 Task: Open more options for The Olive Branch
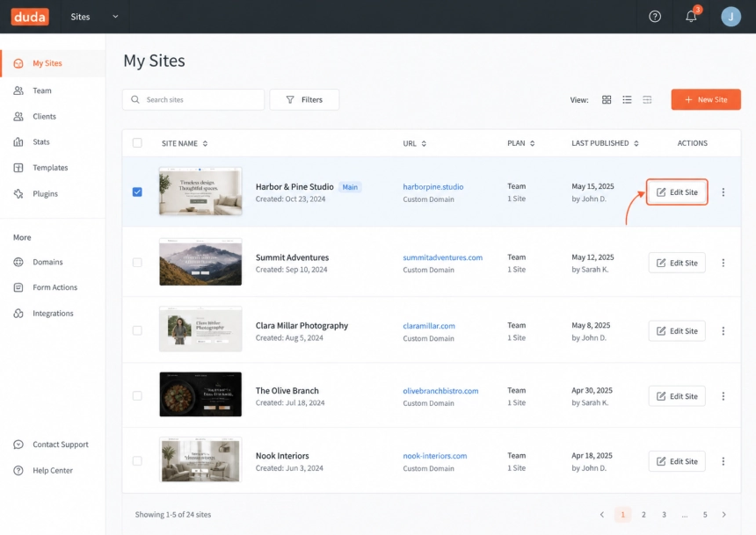coord(723,395)
